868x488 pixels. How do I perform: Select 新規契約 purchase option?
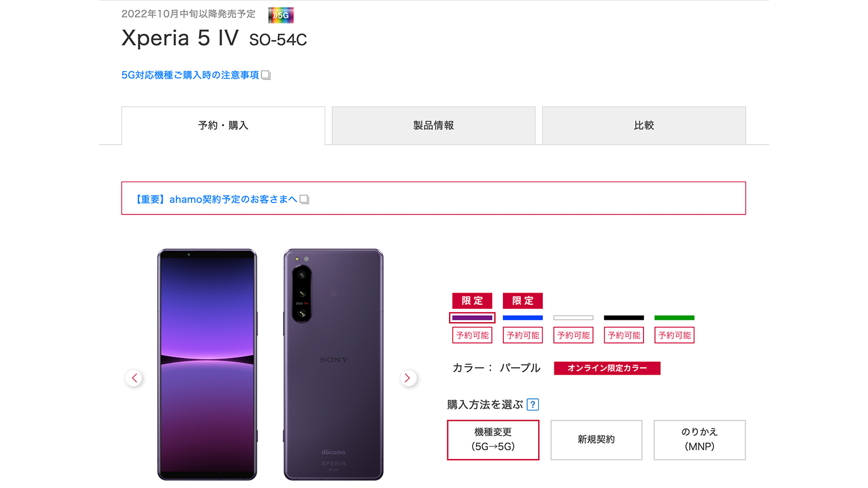coord(596,440)
